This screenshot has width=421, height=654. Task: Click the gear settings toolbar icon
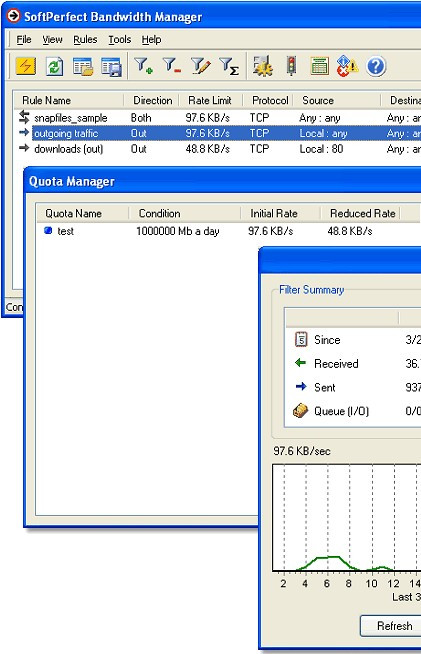click(263, 66)
